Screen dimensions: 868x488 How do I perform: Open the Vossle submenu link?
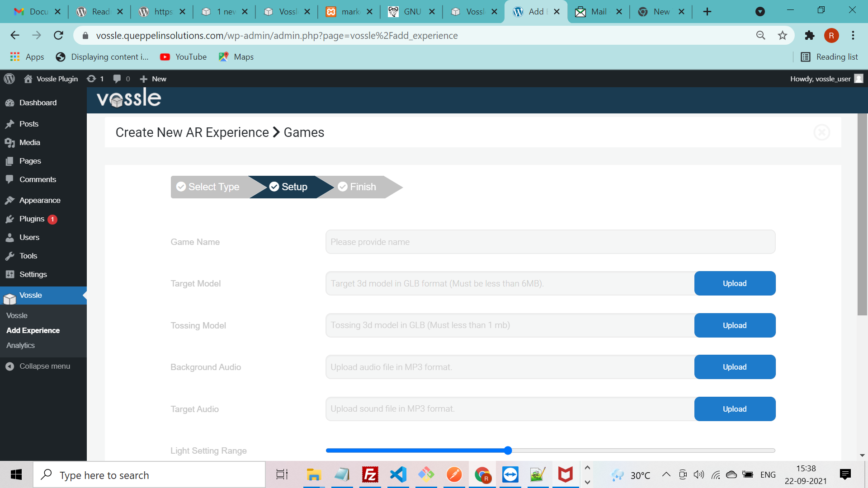tap(17, 315)
